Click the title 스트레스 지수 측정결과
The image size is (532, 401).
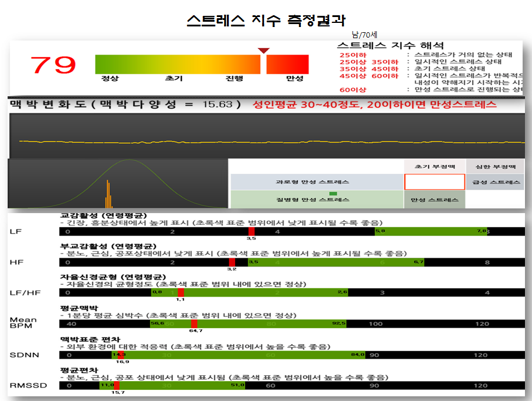266,21
